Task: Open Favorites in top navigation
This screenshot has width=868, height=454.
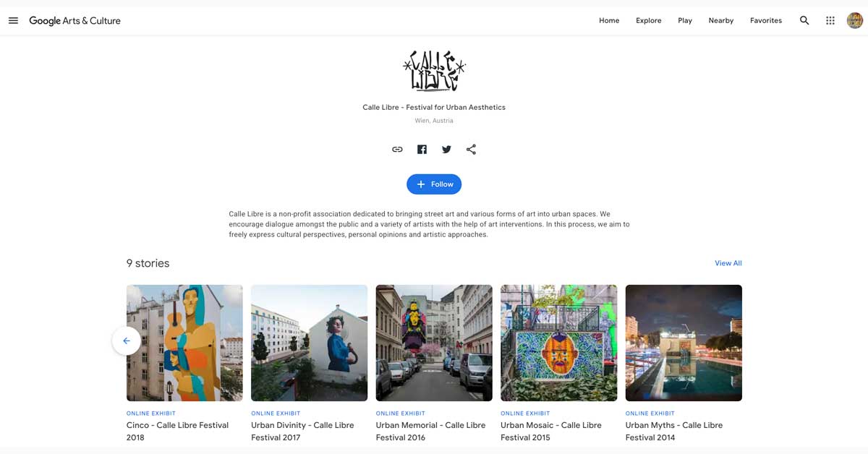Action: tap(766, 20)
